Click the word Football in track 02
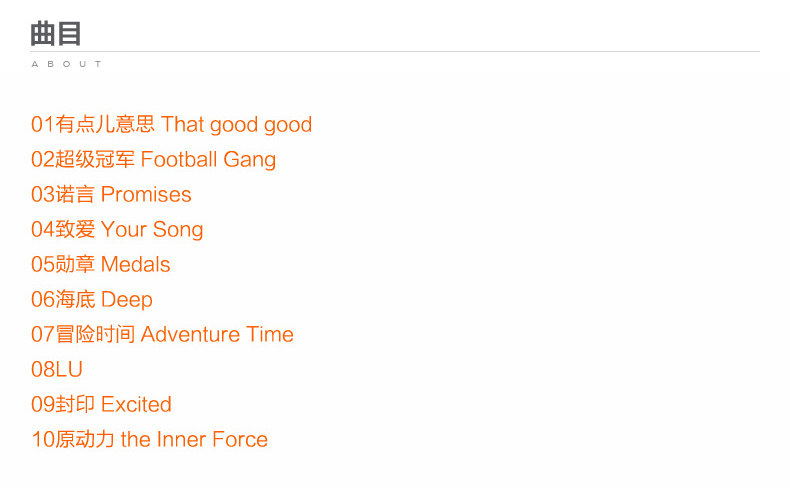The height and width of the screenshot is (490, 790). click(x=179, y=159)
